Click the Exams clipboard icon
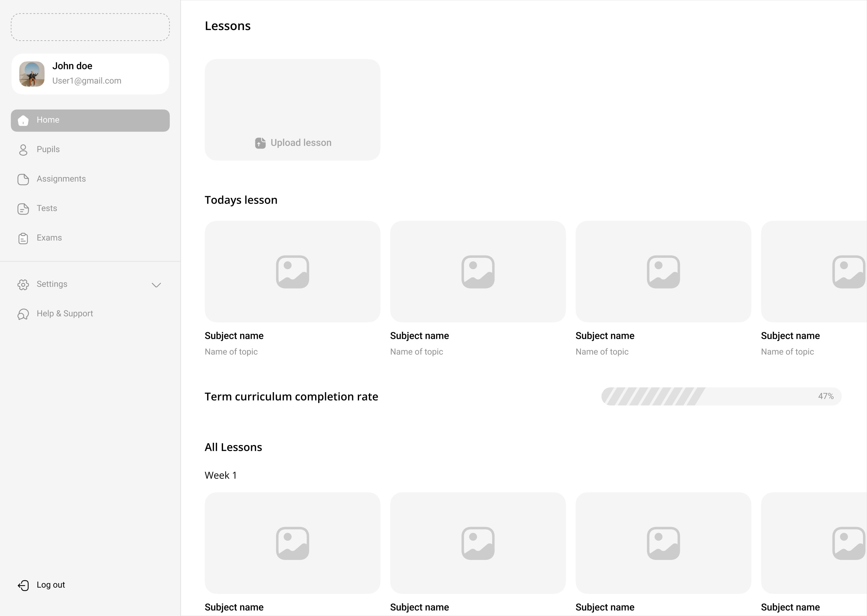Viewport: 867px width, 616px height. (x=23, y=238)
